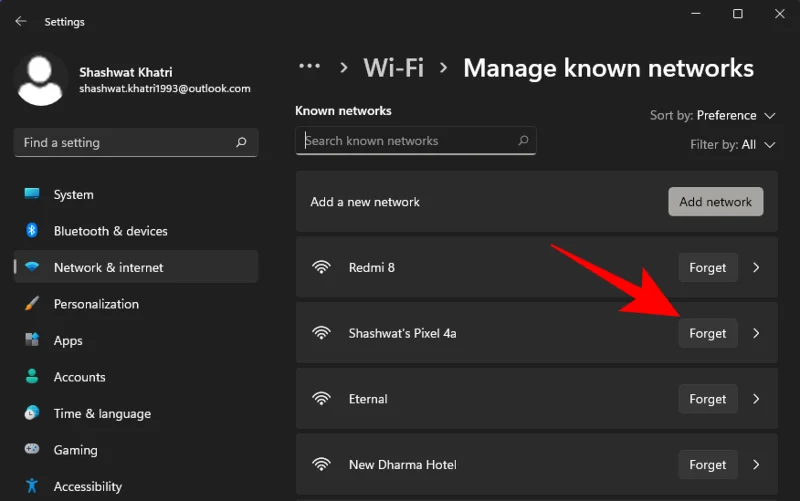Open Apps settings page

coord(136,340)
